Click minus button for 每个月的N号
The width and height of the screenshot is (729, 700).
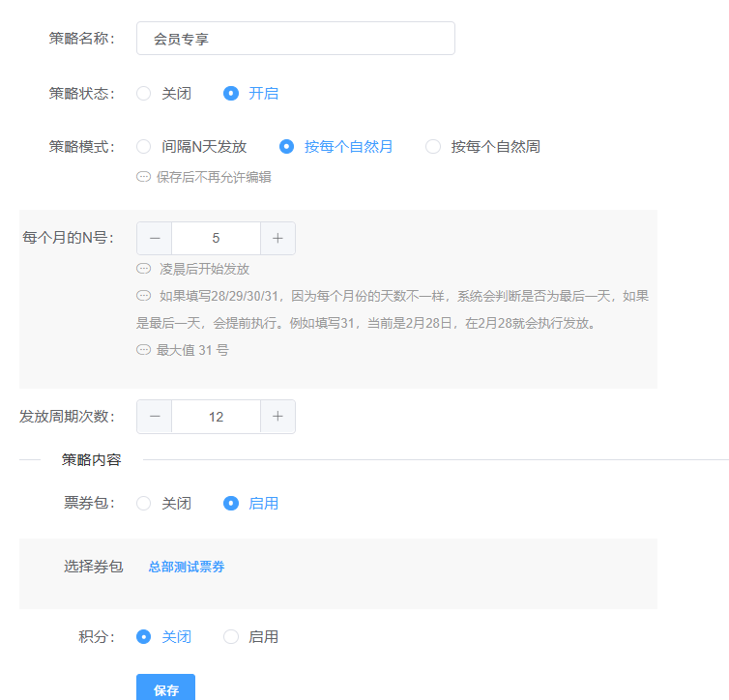click(x=155, y=238)
